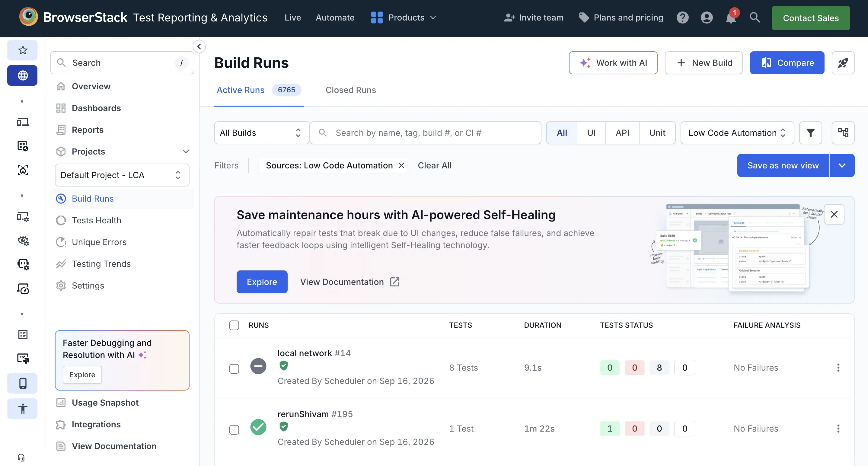
Task: Open the Save as new view arrow menu
Action: (x=842, y=165)
